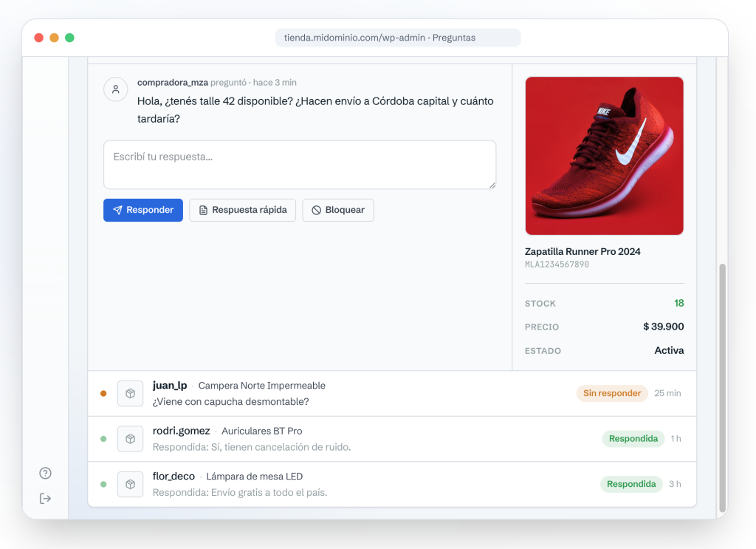
Task: Click the 'Sin responder' badge
Action: coord(612,393)
